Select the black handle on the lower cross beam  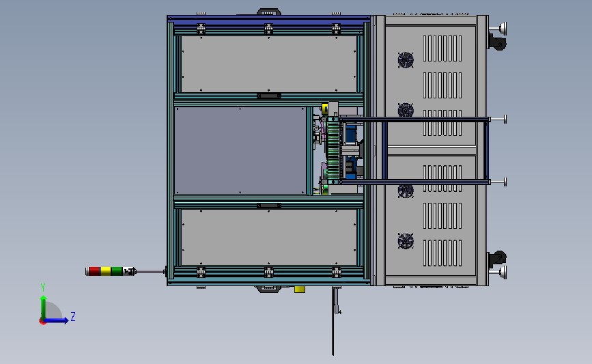pyautogui.click(x=269, y=206)
